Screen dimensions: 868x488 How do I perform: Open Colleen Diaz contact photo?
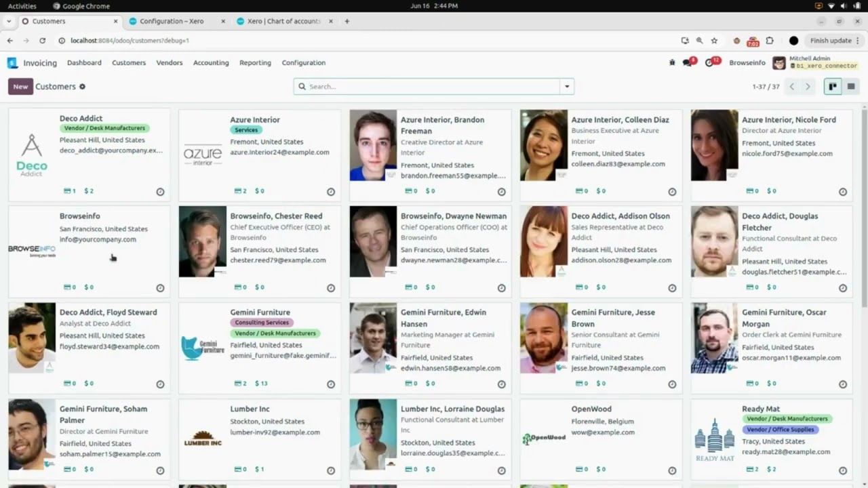(x=544, y=145)
